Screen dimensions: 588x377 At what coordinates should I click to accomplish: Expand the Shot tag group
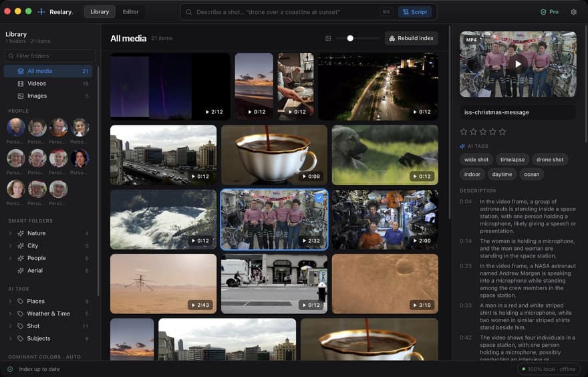[x=10, y=326]
